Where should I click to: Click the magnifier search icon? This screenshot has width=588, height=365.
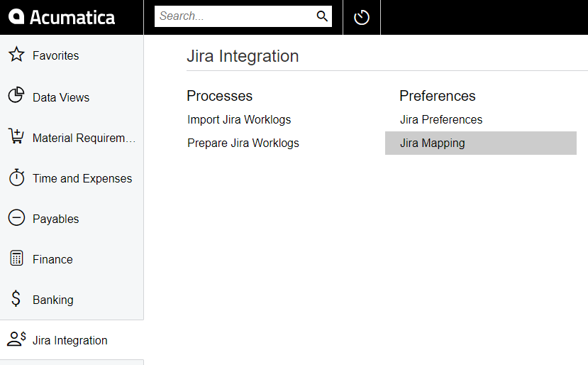pos(322,16)
